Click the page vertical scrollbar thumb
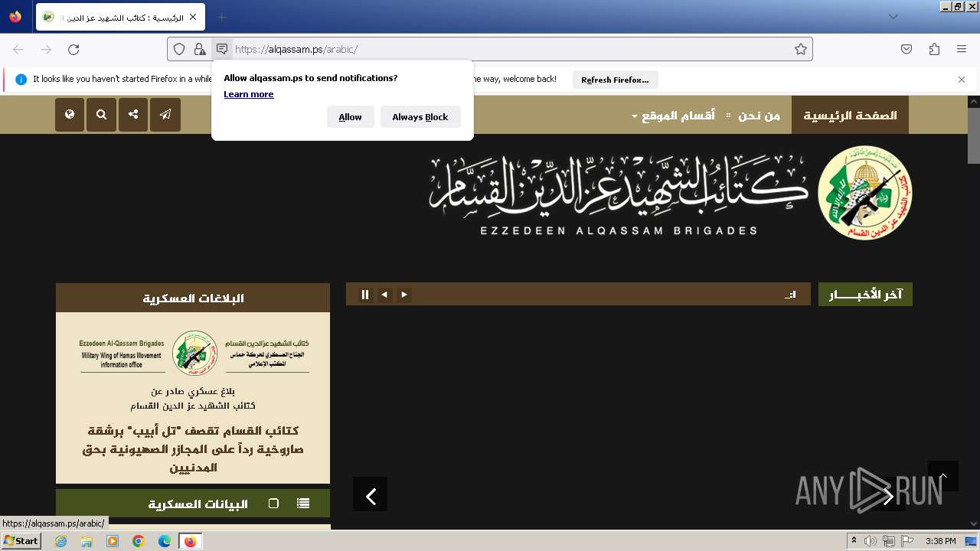This screenshot has width=980, height=551. 974,135
